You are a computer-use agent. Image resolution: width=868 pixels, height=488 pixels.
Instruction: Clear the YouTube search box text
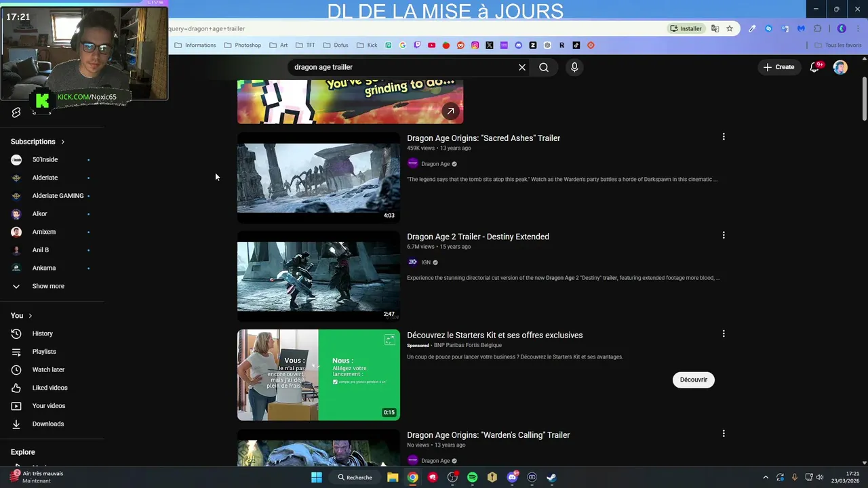click(x=522, y=67)
